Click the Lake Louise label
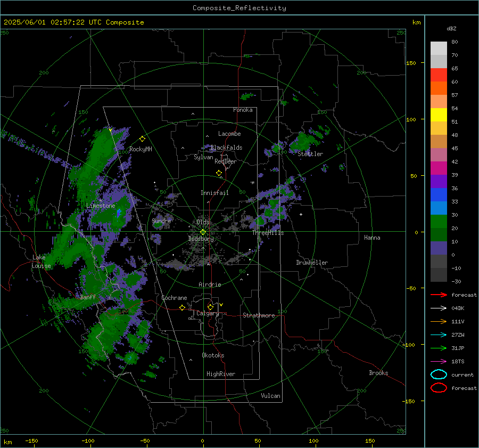 [x=41, y=262]
